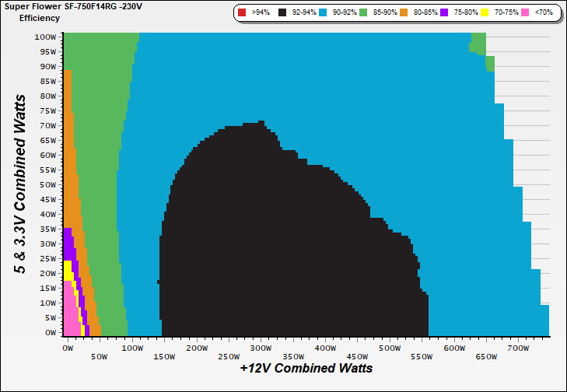Click the 300W tick label on x-axis

point(263,348)
